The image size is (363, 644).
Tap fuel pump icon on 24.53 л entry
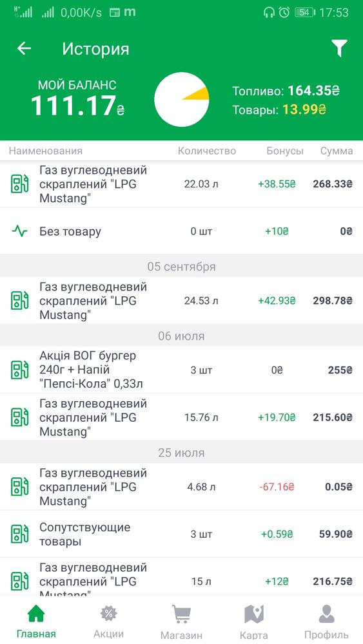click(19, 300)
